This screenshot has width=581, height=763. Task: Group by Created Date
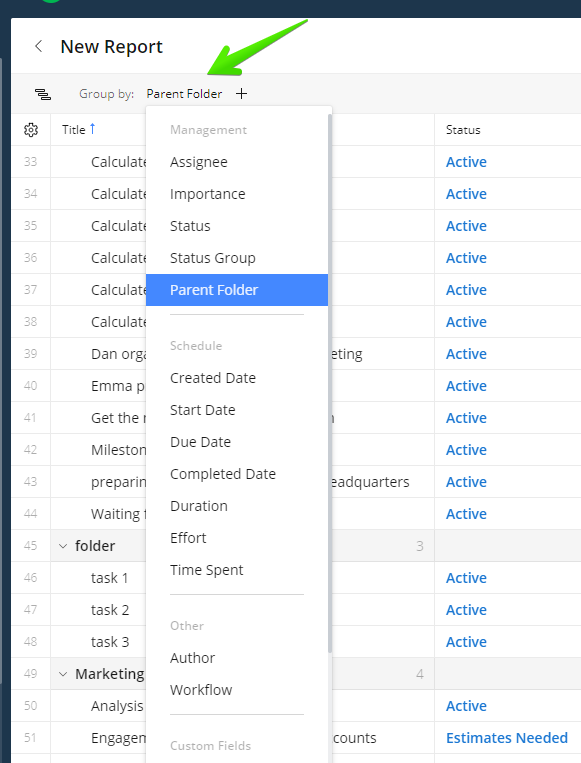coord(237,378)
